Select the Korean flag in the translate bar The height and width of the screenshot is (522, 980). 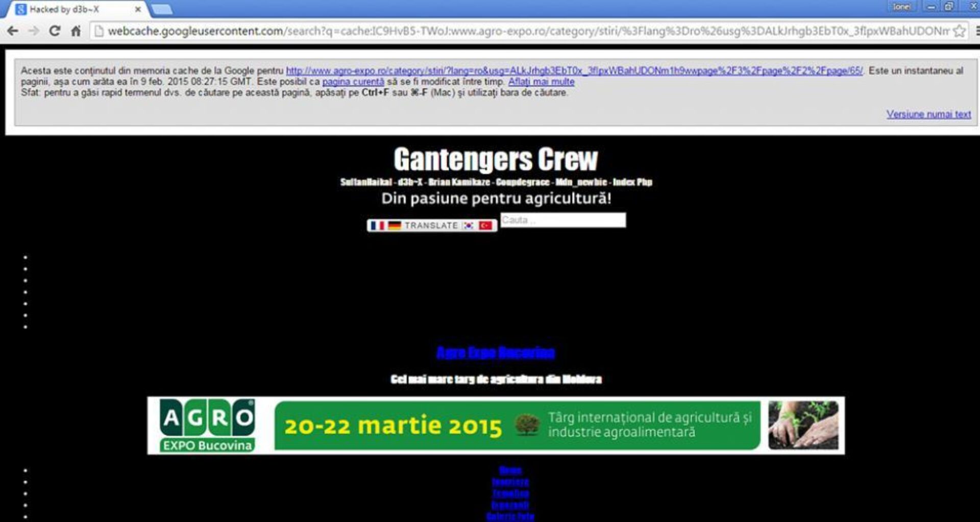click(x=469, y=226)
